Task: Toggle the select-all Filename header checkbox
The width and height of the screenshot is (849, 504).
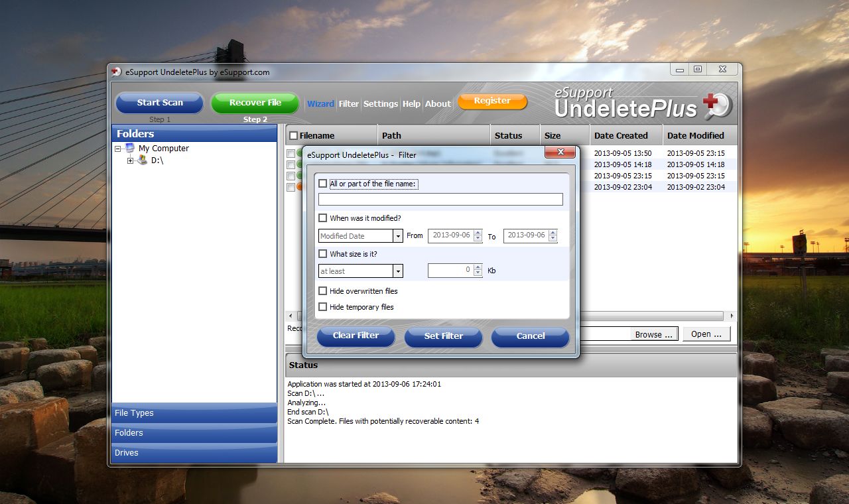Action: (293, 135)
